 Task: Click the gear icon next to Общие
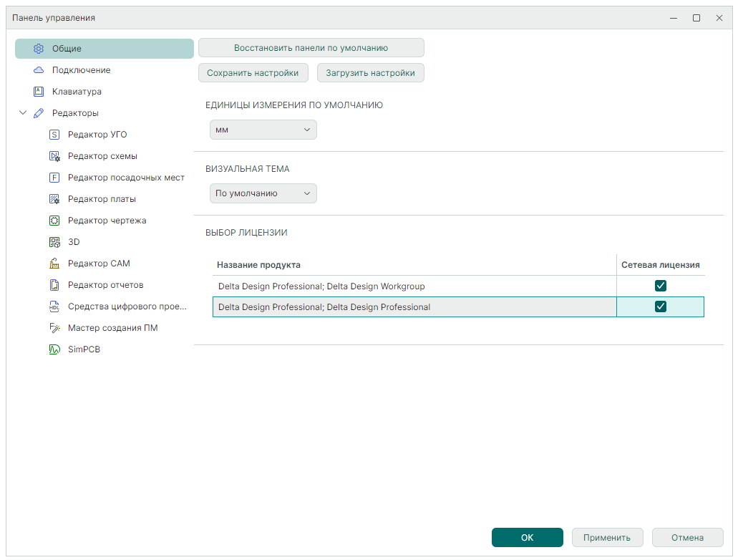39,49
